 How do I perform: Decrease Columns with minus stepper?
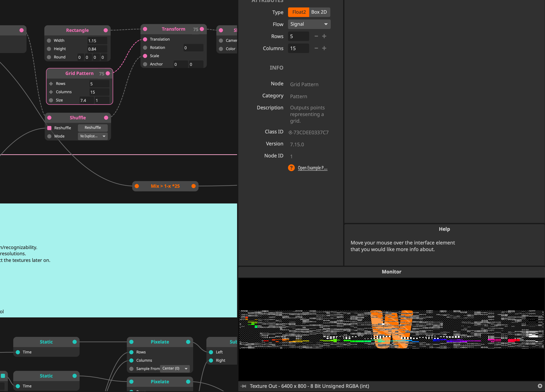(316, 48)
